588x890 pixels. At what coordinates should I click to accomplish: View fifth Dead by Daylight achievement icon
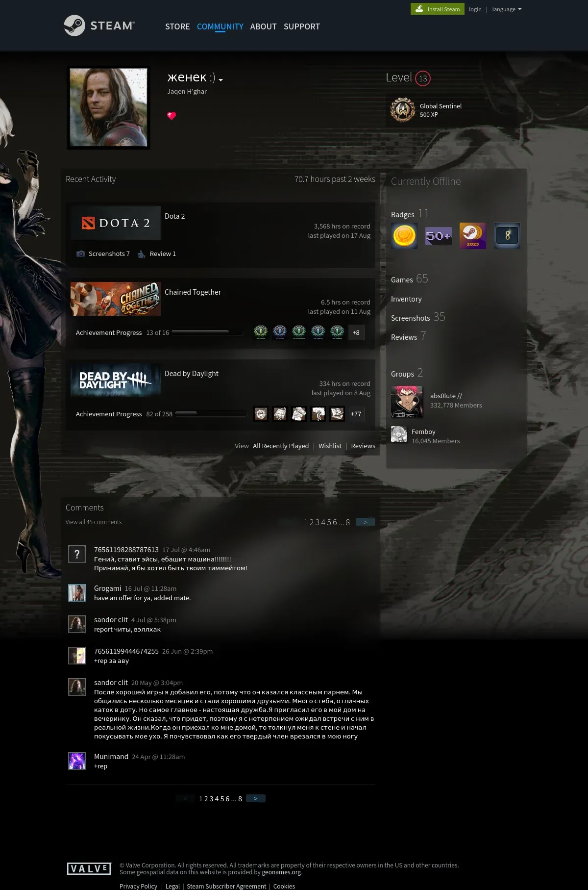point(337,414)
